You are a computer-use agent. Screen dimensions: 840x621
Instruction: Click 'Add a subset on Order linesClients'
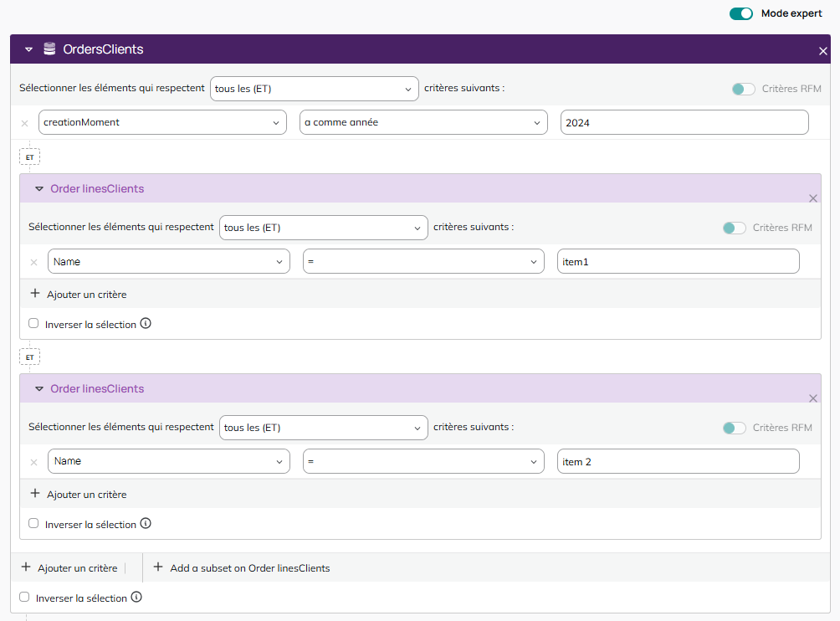(242, 568)
